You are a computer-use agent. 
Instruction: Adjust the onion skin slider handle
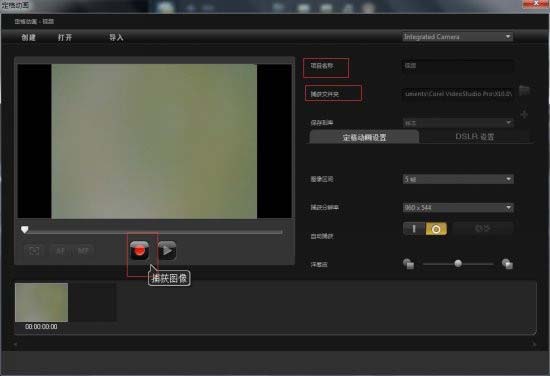(x=458, y=263)
